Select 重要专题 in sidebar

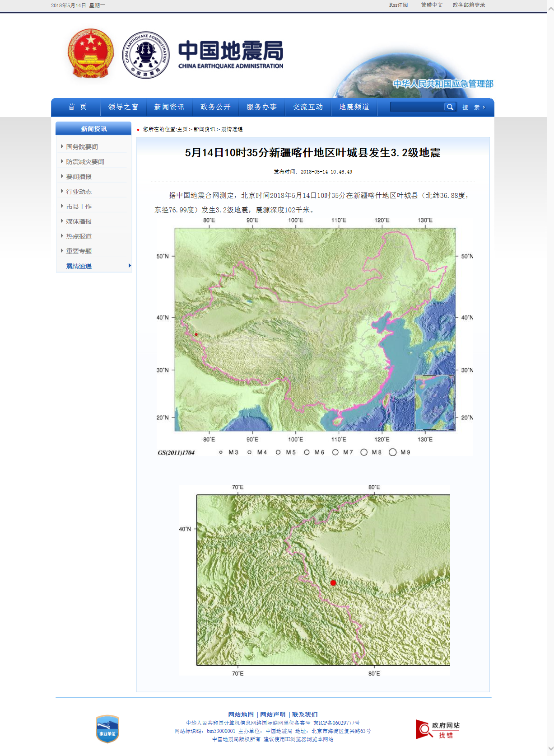pyautogui.click(x=79, y=251)
